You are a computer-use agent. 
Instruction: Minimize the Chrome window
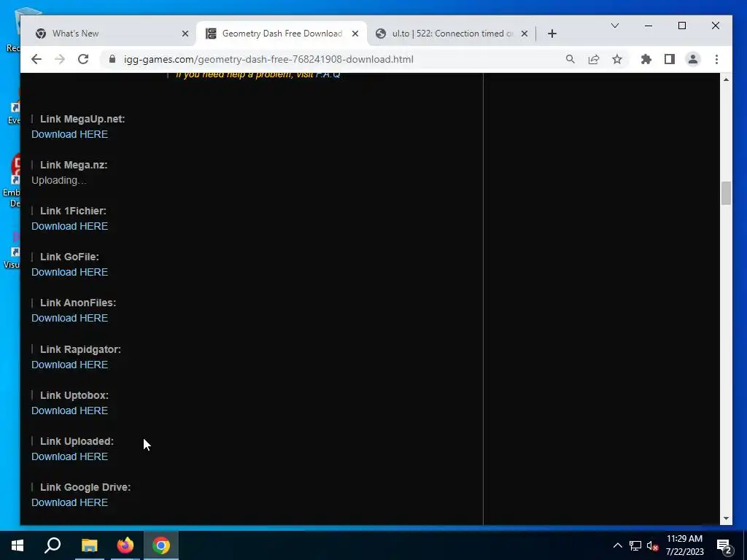649,26
